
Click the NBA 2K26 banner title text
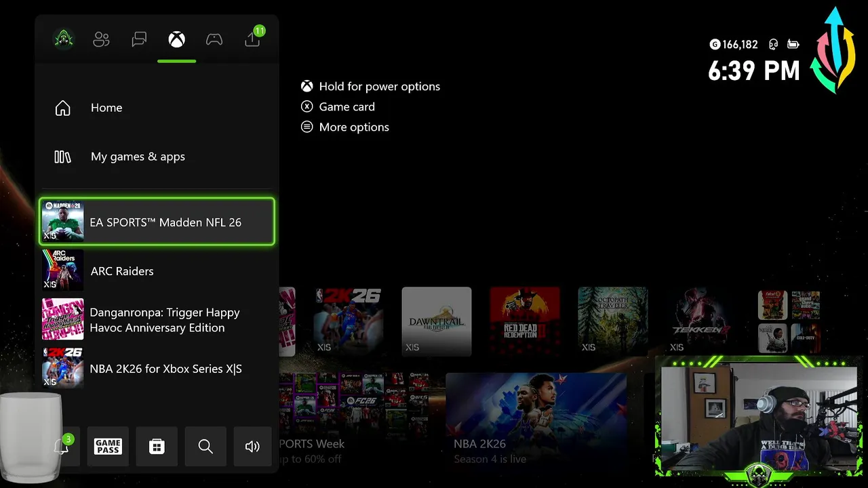[479, 444]
